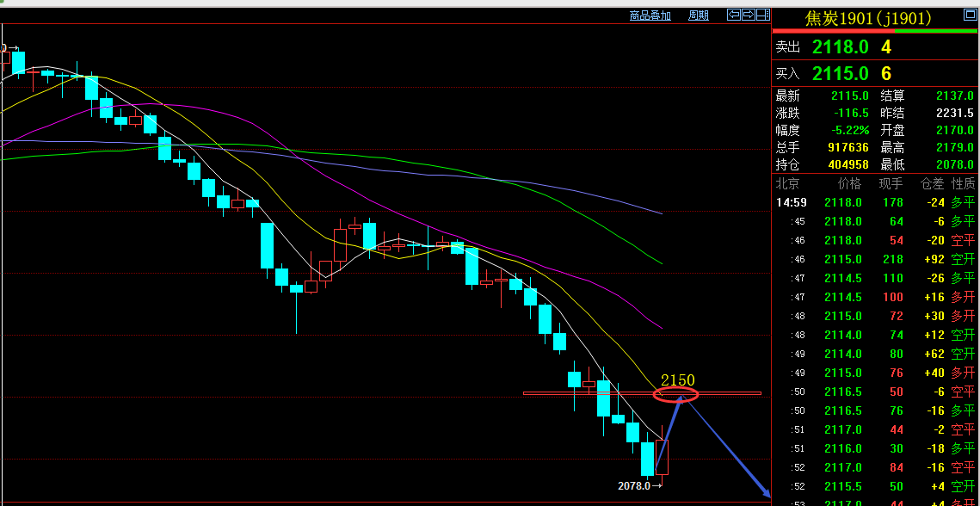Viewport: 980px width, 506px height.
Task: Click the 现手 column header
Action: tap(891, 184)
